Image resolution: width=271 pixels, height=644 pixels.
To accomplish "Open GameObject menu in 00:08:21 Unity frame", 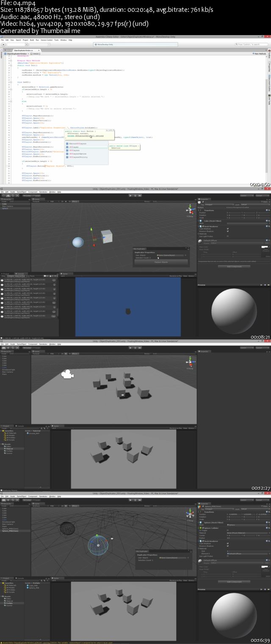I will [x=22, y=192].
